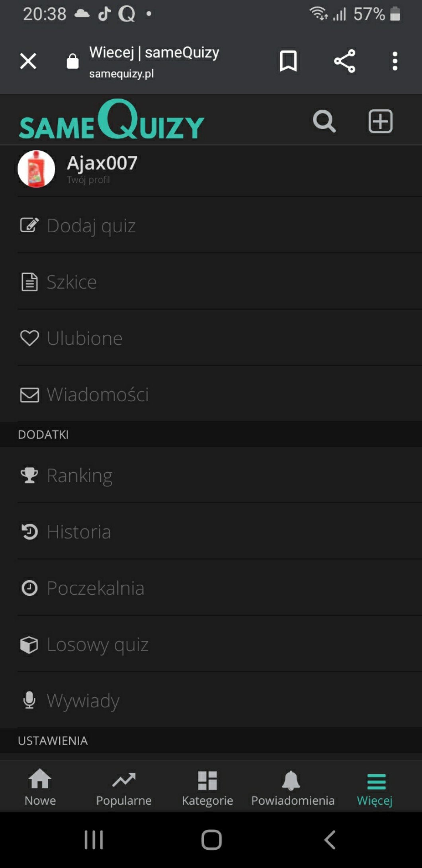422x868 pixels.
Task: Tap the Wywiady microphone icon
Action: coord(29,701)
